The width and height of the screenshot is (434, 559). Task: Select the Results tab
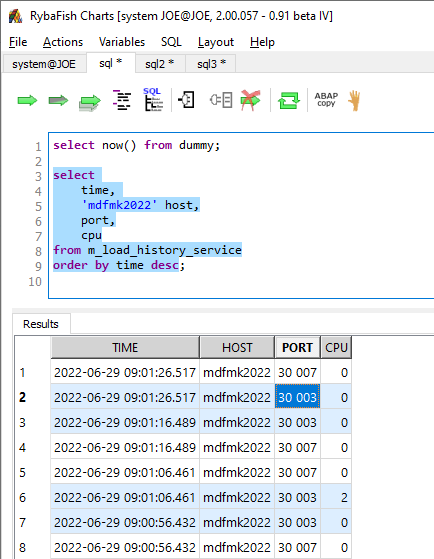point(41,324)
